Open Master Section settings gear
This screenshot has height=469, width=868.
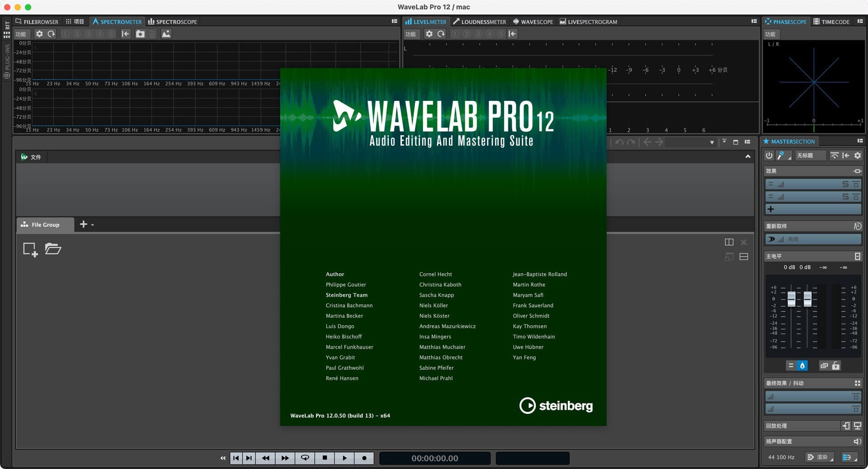(858, 156)
